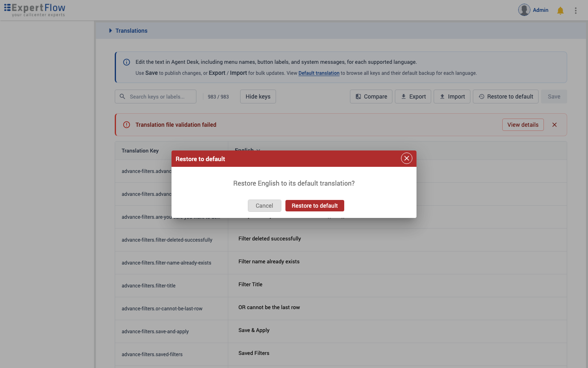Click Restore to default in toolbar
588x368 pixels.
[506, 96]
